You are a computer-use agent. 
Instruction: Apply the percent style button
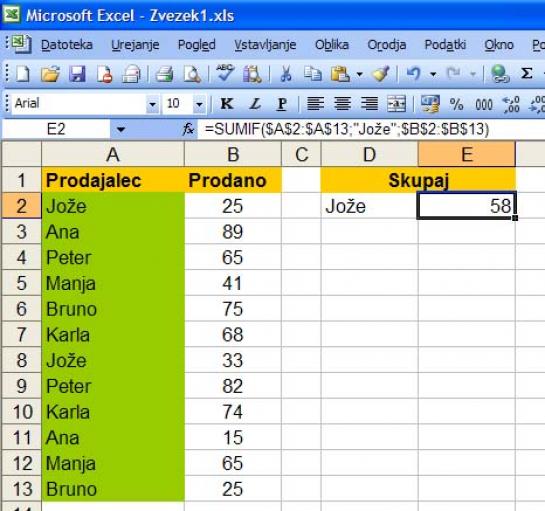[456, 104]
